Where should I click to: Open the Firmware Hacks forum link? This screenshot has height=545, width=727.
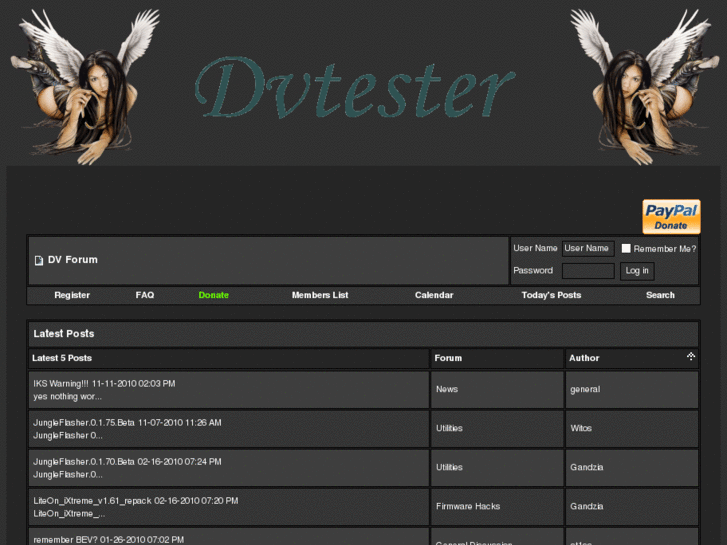(468, 506)
